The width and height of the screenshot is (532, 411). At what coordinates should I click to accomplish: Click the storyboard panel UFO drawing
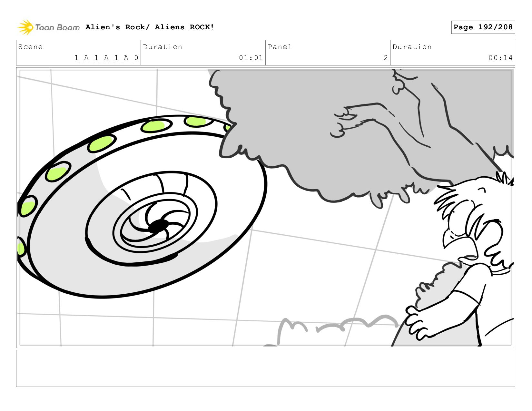click(x=142, y=206)
